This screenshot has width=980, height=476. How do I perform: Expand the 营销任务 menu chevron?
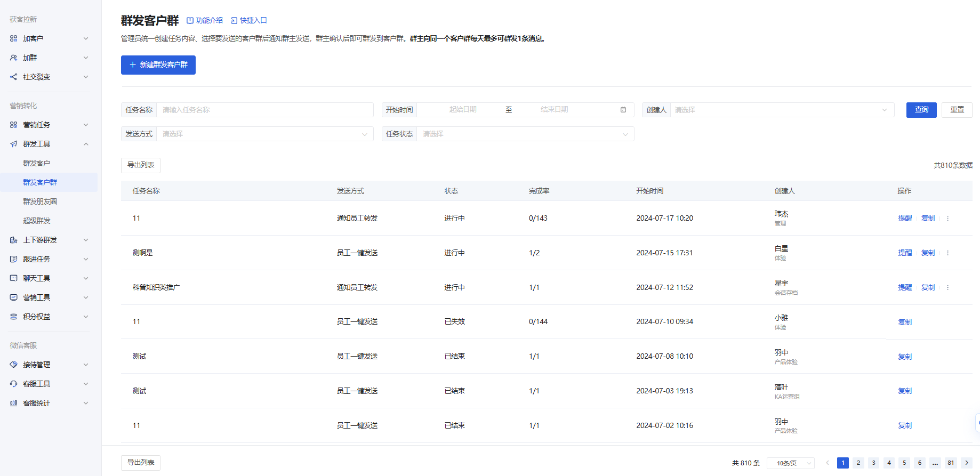[x=86, y=125]
